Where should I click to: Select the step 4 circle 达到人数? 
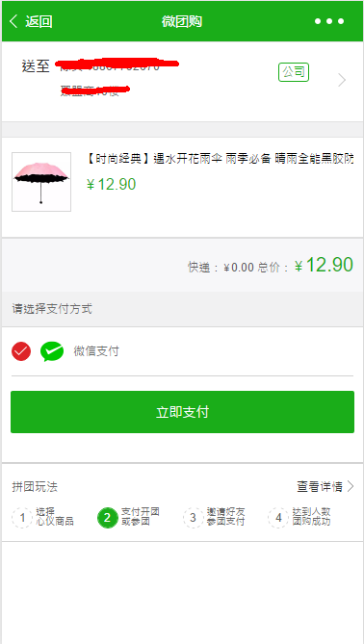point(278,518)
